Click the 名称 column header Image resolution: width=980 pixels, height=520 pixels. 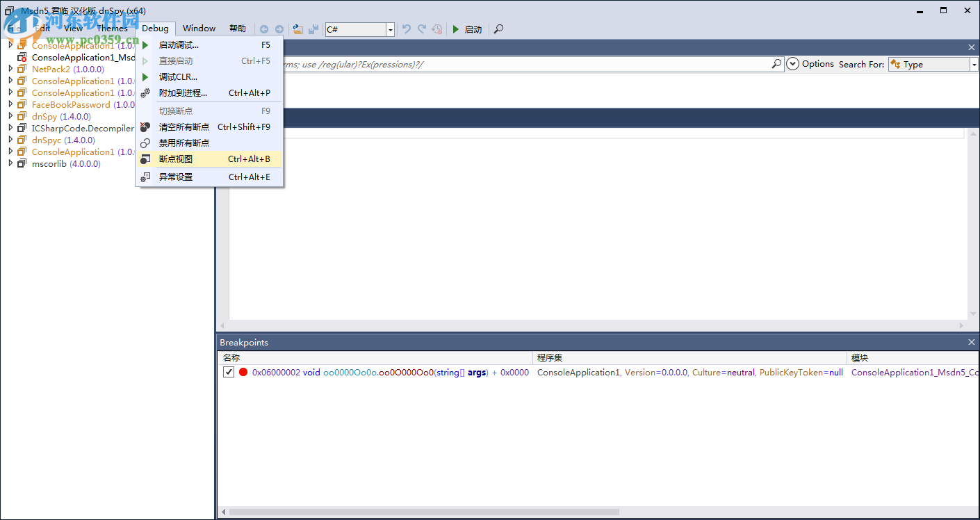point(376,358)
